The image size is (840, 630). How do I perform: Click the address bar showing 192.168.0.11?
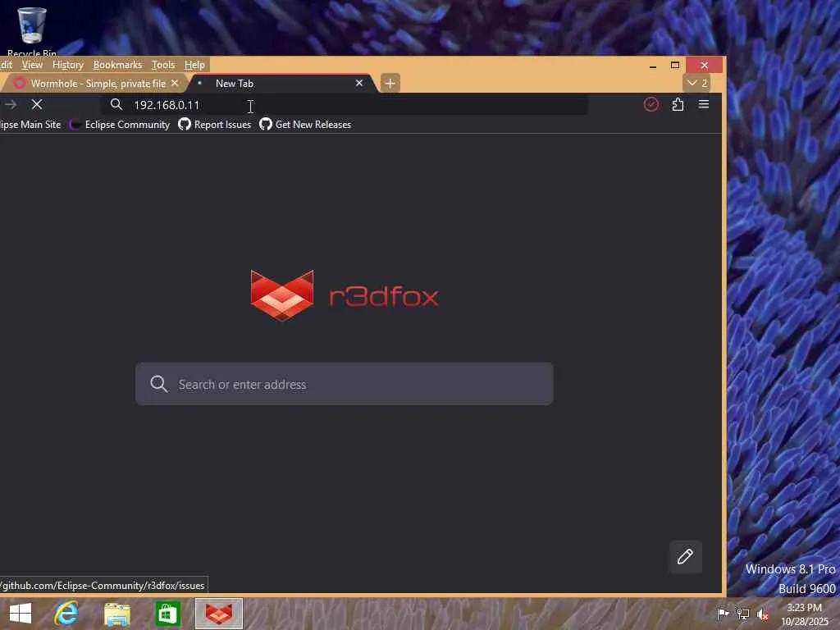346,104
